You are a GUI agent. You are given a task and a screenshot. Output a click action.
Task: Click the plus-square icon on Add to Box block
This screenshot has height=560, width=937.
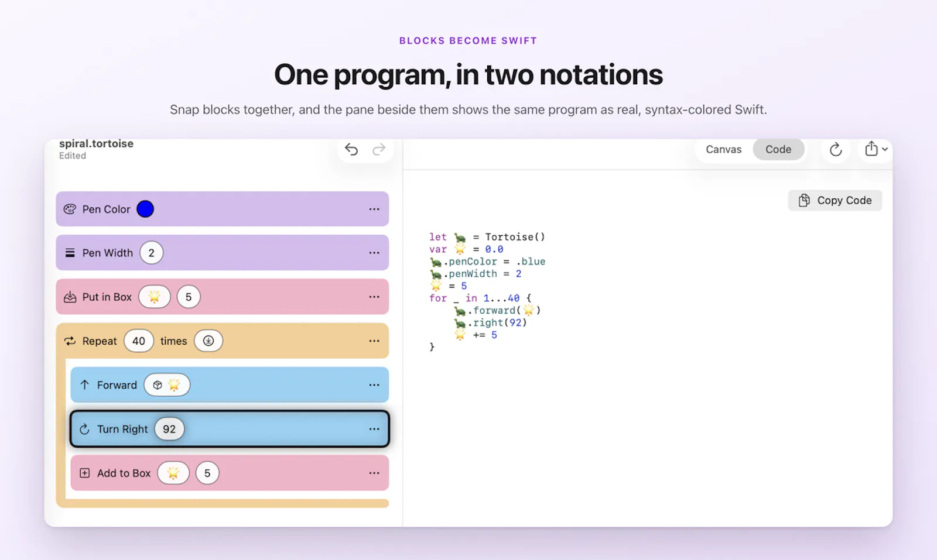point(85,473)
